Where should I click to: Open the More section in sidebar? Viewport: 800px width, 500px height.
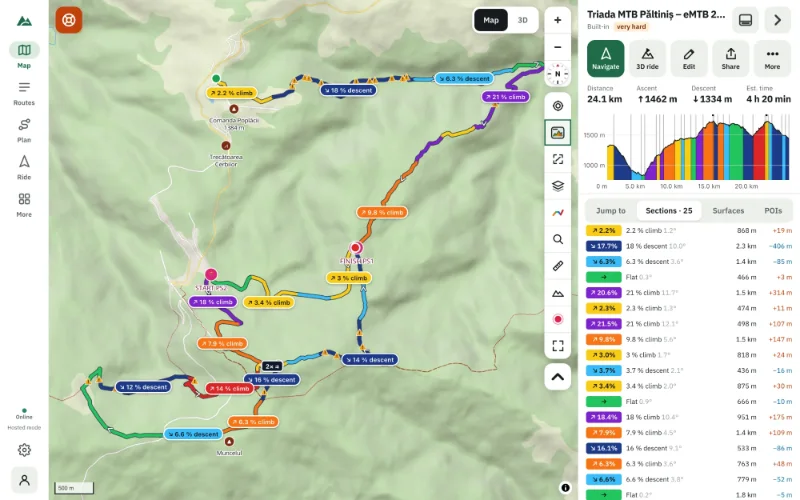(24, 205)
